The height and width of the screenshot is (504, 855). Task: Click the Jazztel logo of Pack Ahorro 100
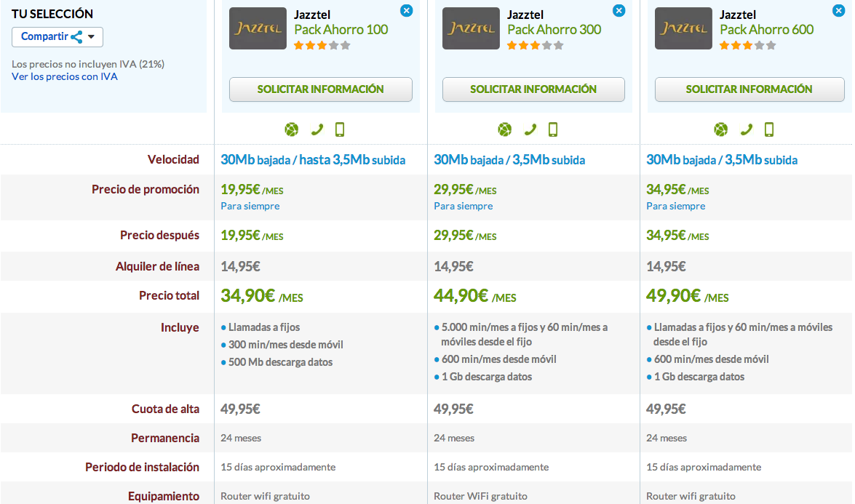click(258, 28)
